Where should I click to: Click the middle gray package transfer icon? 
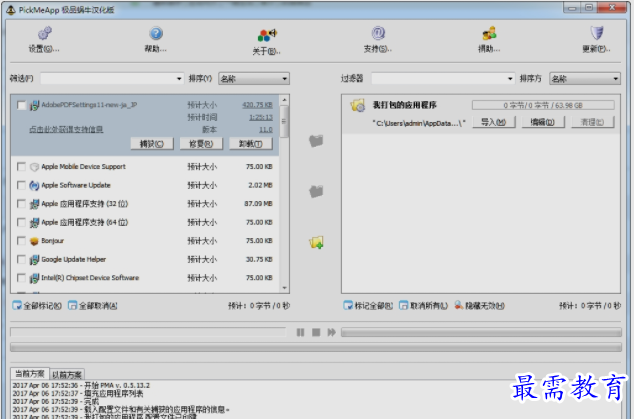click(316, 191)
